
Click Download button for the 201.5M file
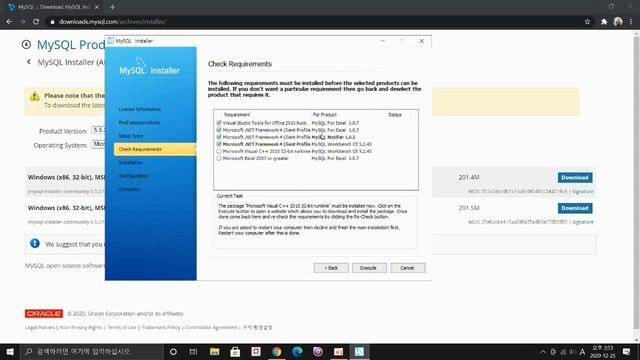575,208
